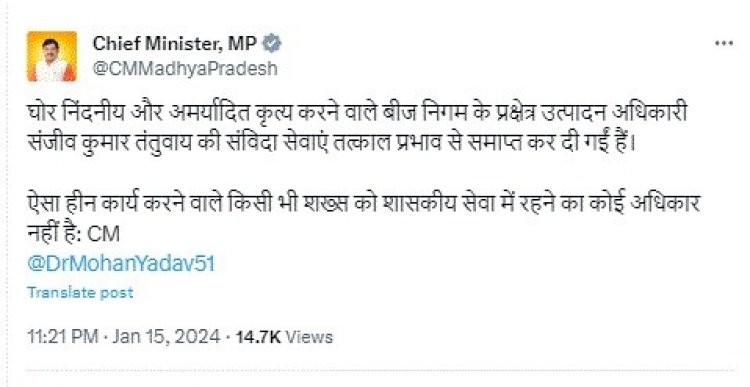Click the line ending नहीं है: CM
Image resolution: width=750 pixels, height=387 pixels.
click(x=73, y=234)
